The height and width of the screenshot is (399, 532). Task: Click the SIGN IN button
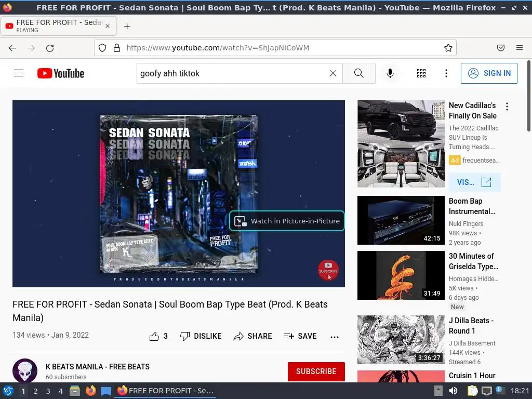[x=489, y=73]
